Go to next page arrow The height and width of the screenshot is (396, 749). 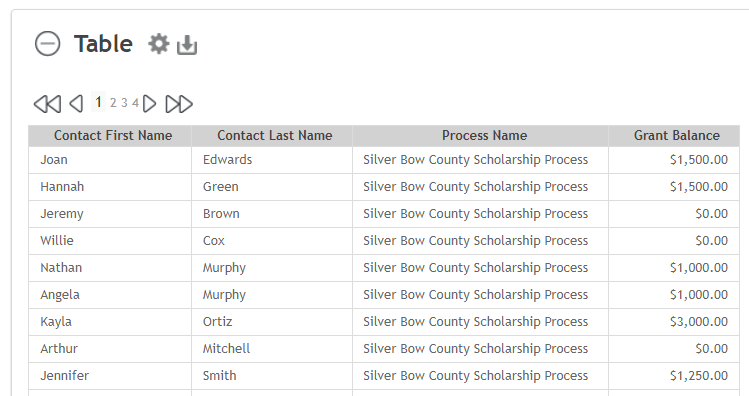[150, 104]
